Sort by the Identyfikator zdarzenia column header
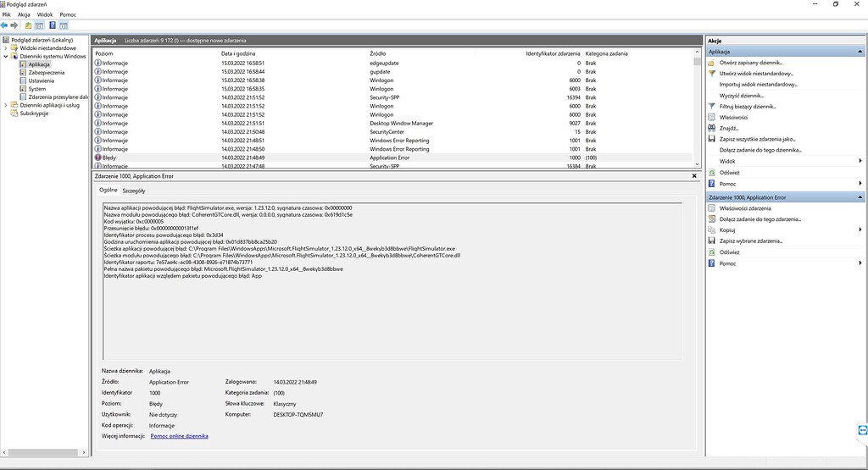Image resolution: width=868 pixels, height=470 pixels. [529, 53]
